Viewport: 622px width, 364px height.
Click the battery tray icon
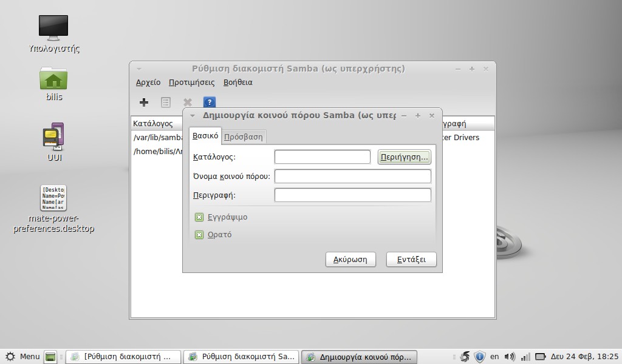click(x=540, y=357)
